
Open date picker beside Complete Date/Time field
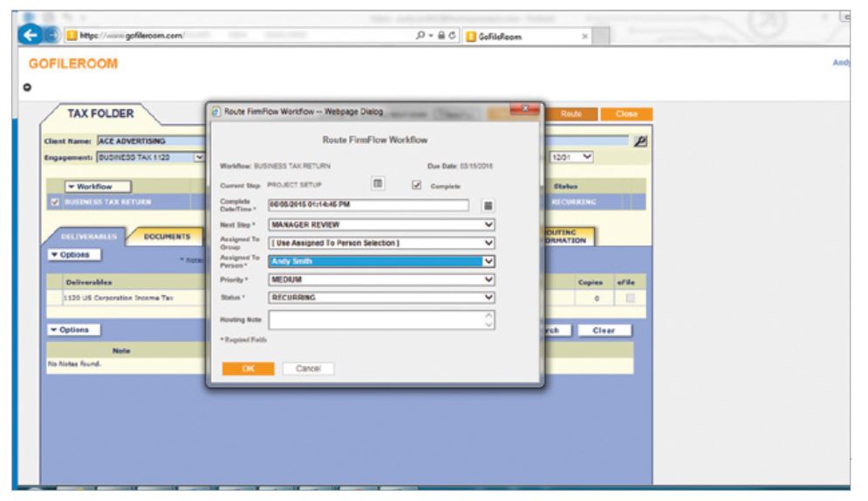pyautogui.click(x=488, y=205)
